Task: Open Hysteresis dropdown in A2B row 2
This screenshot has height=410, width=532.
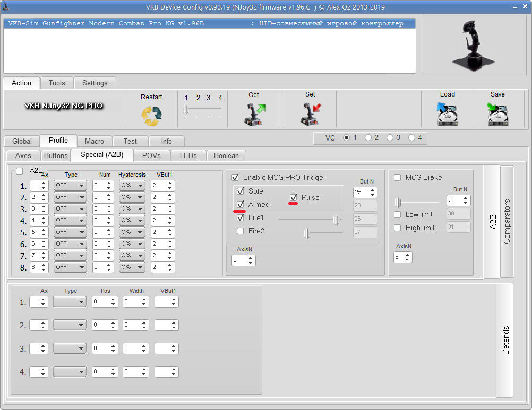Action: click(132, 197)
